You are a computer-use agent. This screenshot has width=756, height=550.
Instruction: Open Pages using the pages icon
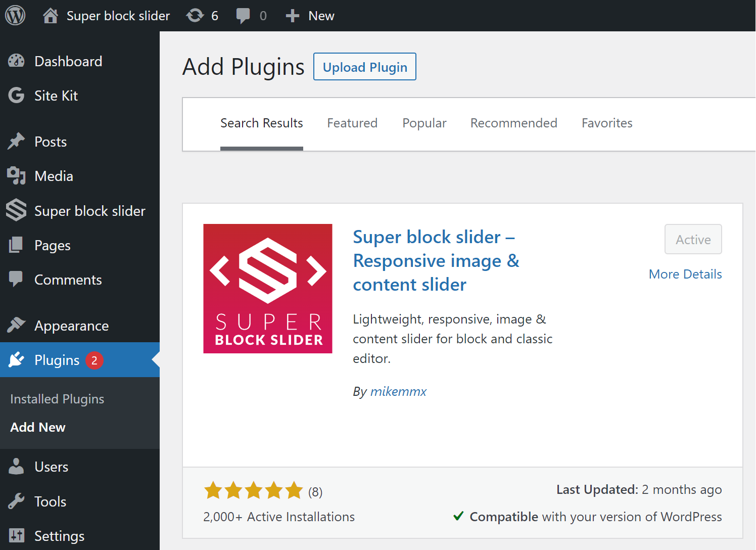[x=16, y=245]
